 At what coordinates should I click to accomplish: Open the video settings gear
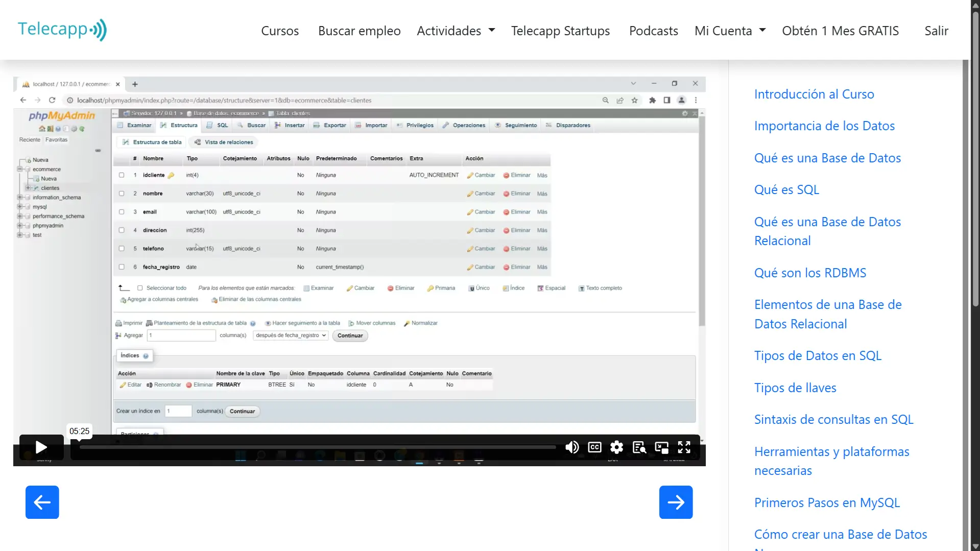pos(616,447)
